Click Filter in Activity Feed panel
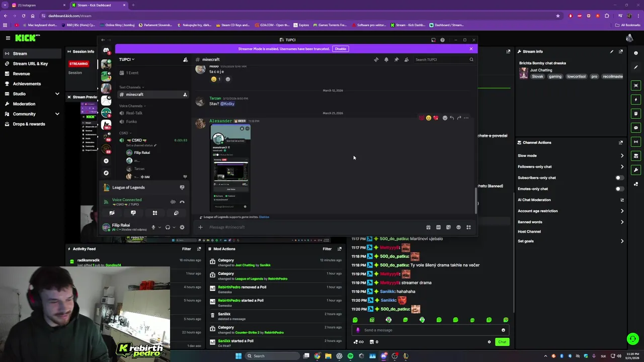Viewport: 644px width, 362px height. click(186, 249)
